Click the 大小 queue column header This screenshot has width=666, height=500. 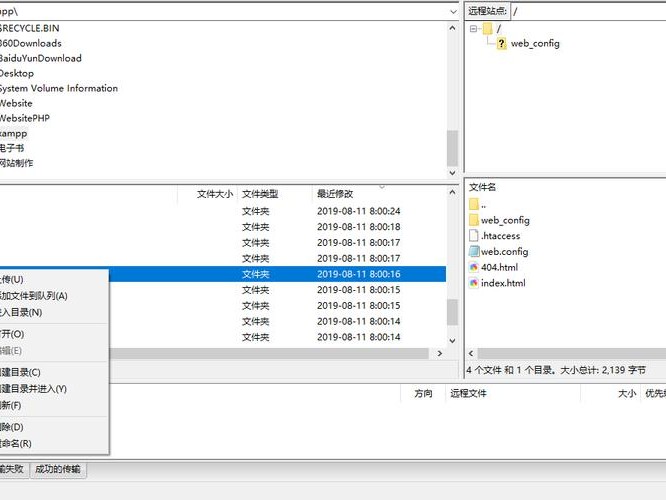[x=610, y=394]
